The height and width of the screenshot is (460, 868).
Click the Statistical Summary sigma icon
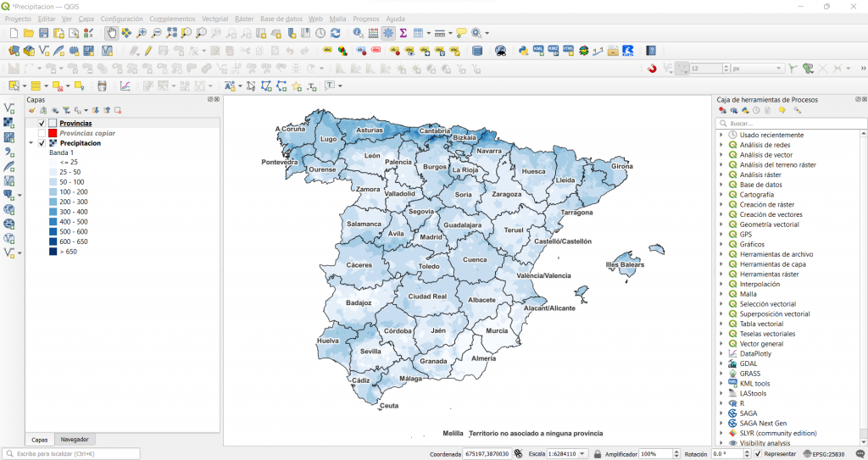pyautogui.click(x=403, y=33)
